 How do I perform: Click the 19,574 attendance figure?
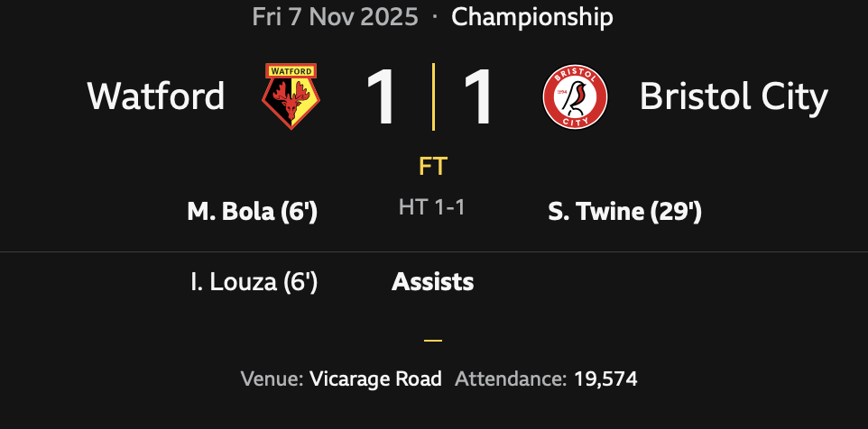605,379
